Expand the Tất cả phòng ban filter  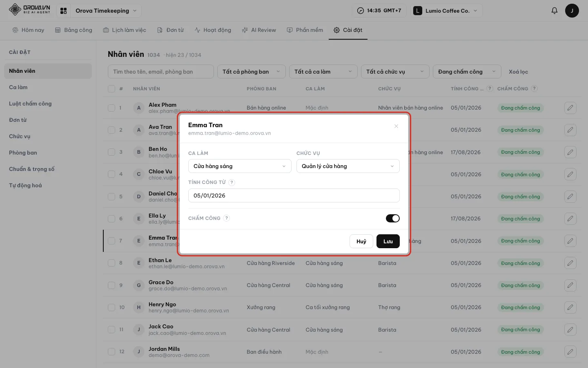pos(252,72)
